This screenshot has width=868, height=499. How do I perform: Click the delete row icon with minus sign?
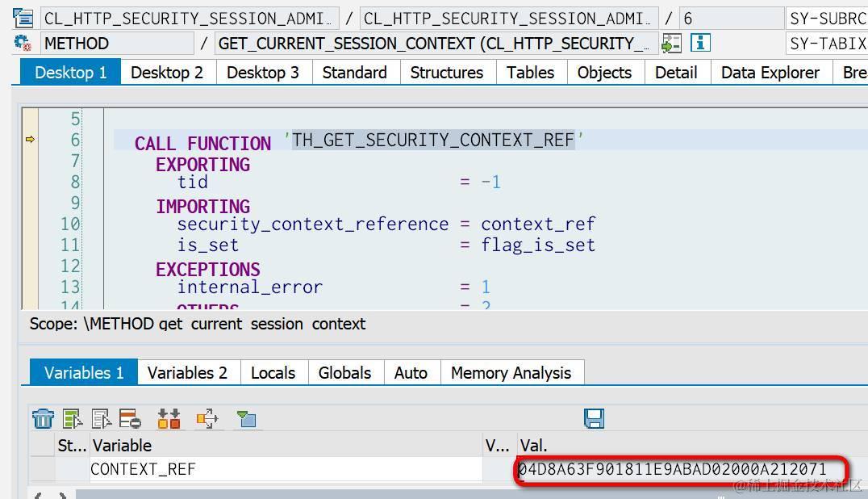pos(130,419)
